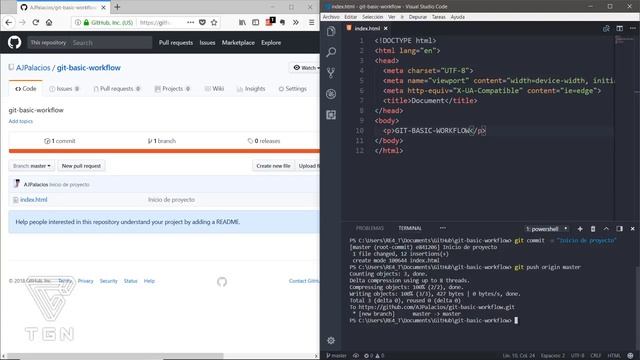Click Create new file button
Viewport: 640px width, 360px height.
[273, 166]
